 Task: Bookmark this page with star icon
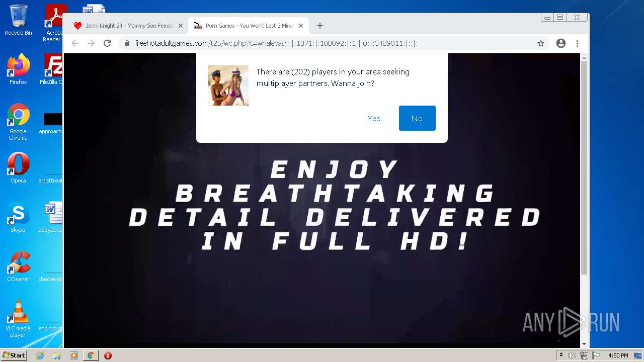541,43
